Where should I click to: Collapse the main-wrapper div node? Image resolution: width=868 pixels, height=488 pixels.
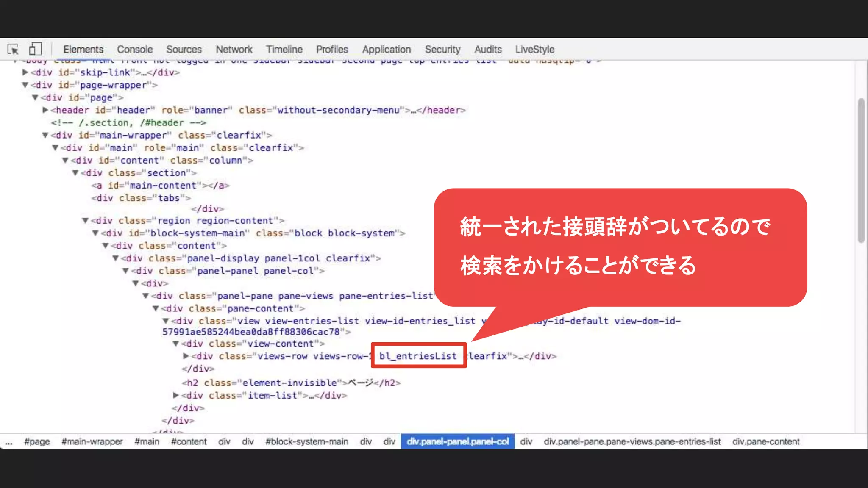[x=45, y=135]
